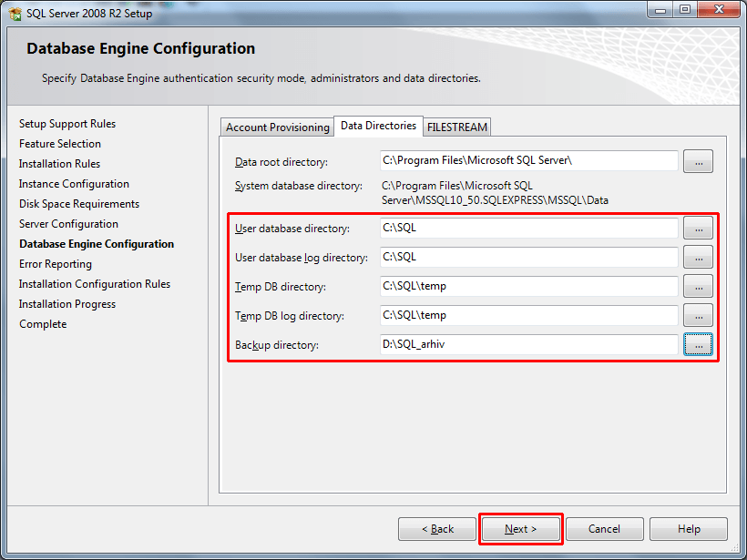The width and height of the screenshot is (747, 560).
Task: Browse for the Backup directory
Action: point(698,344)
